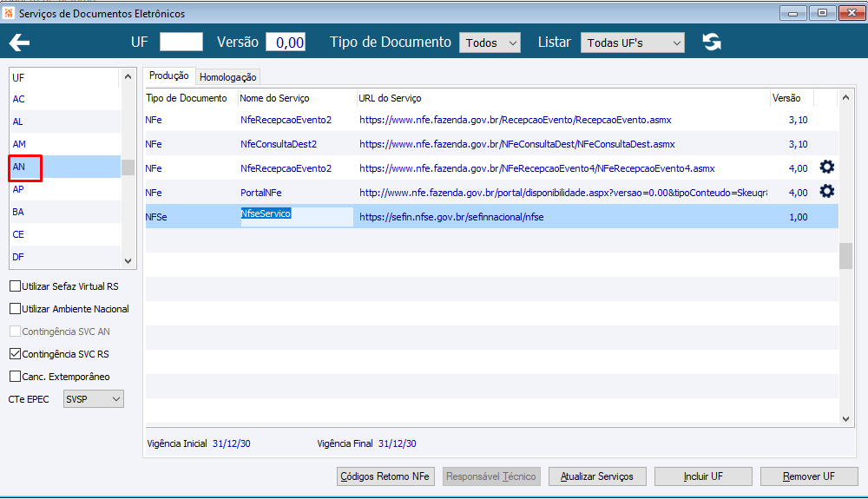Click the NFeConsultaDest.asmx URL cell
Image resolution: width=868 pixels, height=499 pixels.
(x=517, y=144)
